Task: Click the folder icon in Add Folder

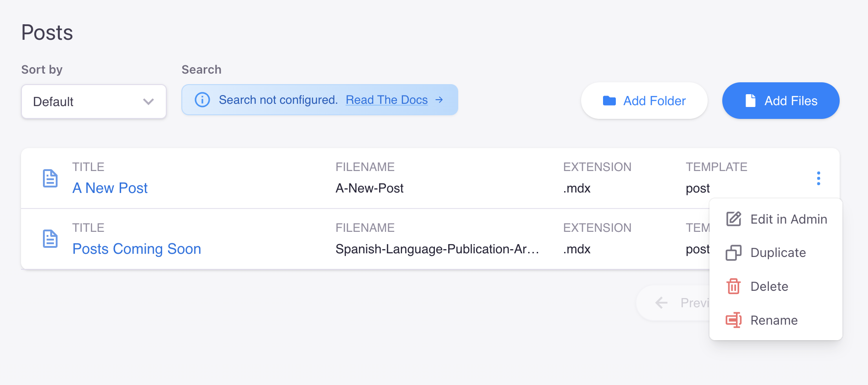Action: (609, 101)
